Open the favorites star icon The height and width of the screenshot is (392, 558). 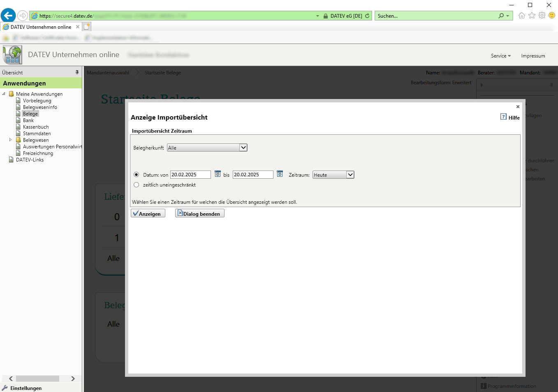[532, 15]
